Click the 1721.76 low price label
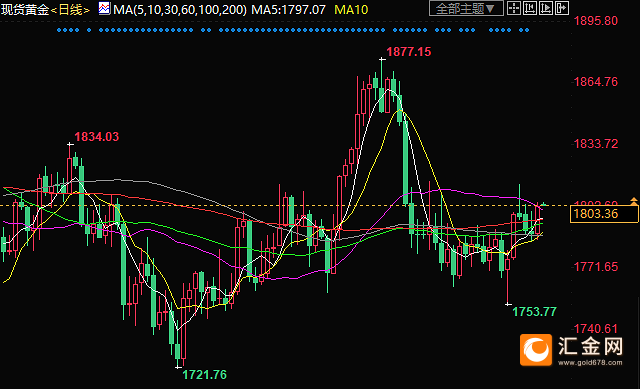This screenshot has width=640, height=389. point(204,375)
